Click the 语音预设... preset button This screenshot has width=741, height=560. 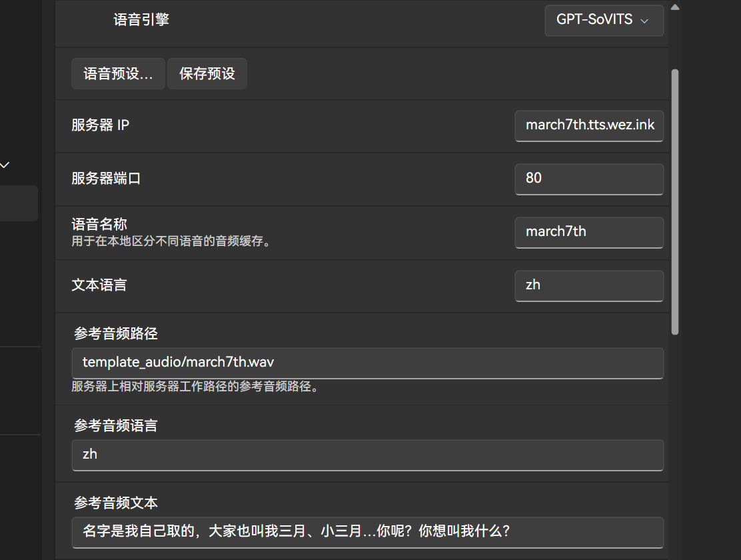click(118, 73)
